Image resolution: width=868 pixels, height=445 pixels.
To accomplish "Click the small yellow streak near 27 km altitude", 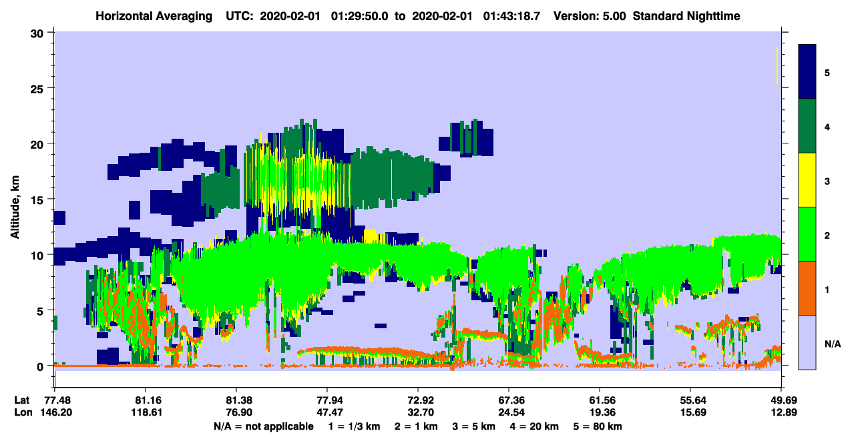I will pyautogui.click(x=777, y=66).
